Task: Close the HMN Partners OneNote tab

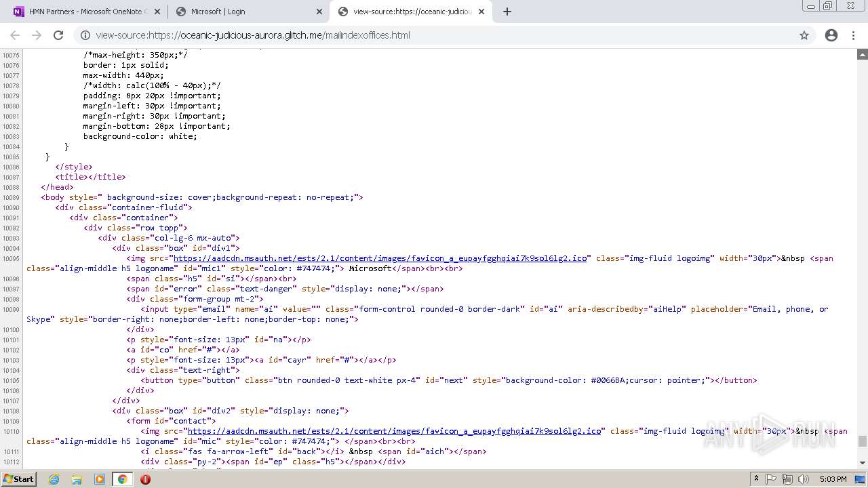Action: click(x=157, y=12)
